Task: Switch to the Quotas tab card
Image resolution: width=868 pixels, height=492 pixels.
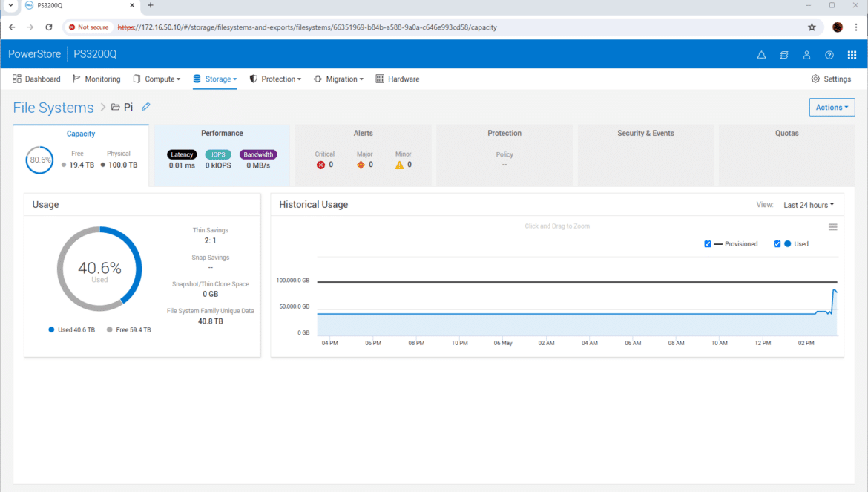Action: pyautogui.click(x=786, y=156)
